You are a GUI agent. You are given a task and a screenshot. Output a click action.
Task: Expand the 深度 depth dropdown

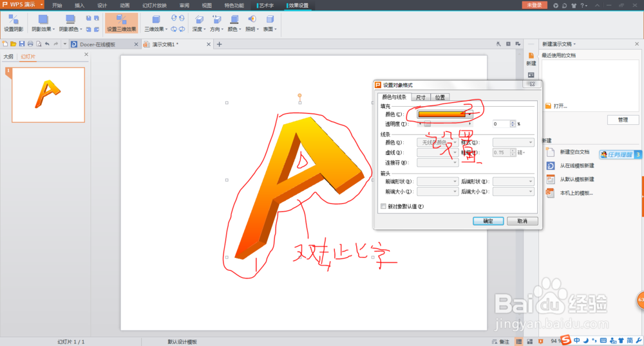coord(199,23)
